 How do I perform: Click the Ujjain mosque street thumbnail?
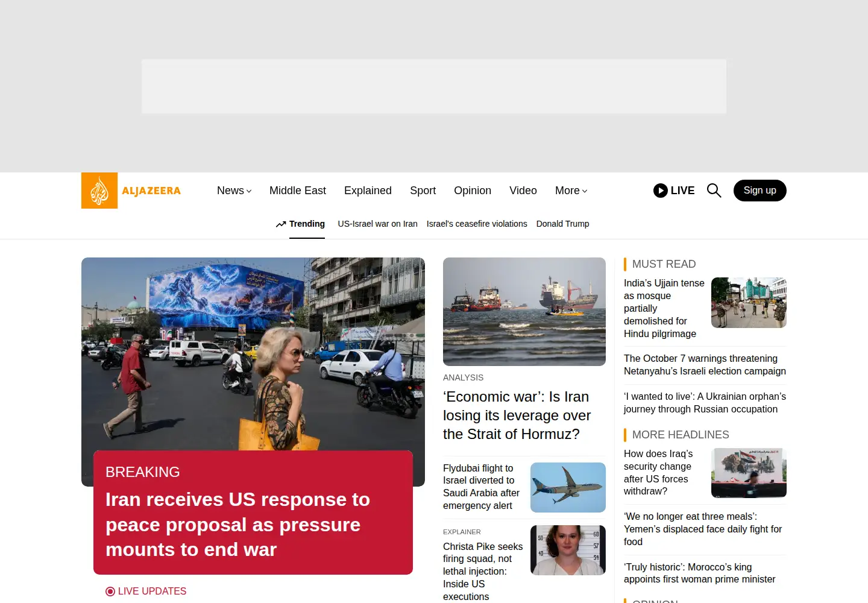pyautogui.click(x=749, y=303)
